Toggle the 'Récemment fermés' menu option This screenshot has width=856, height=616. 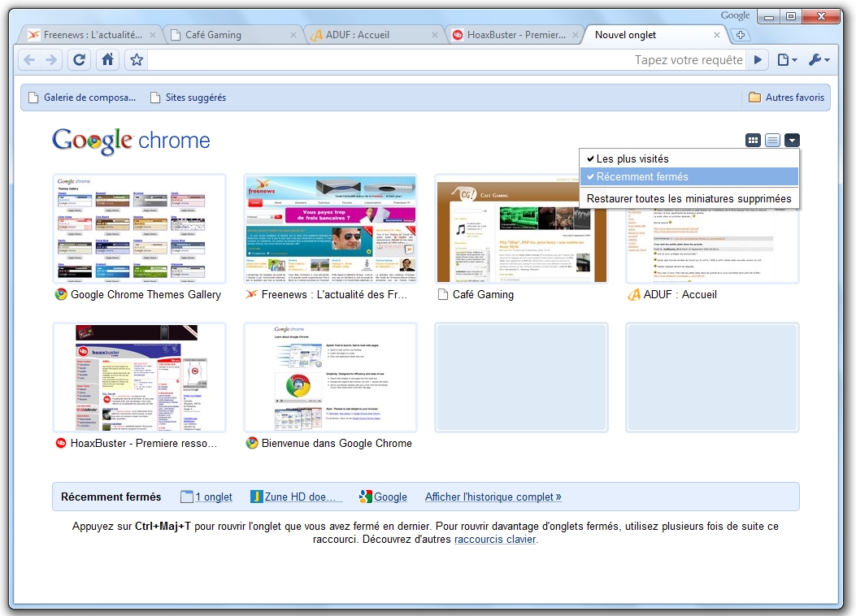(x=689, y=177)
